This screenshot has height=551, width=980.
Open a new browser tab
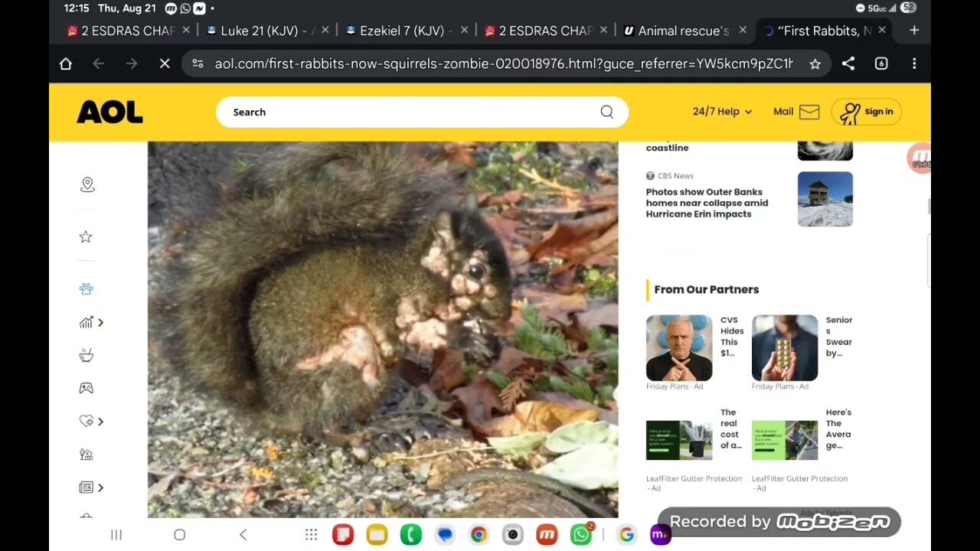[914, 31]
